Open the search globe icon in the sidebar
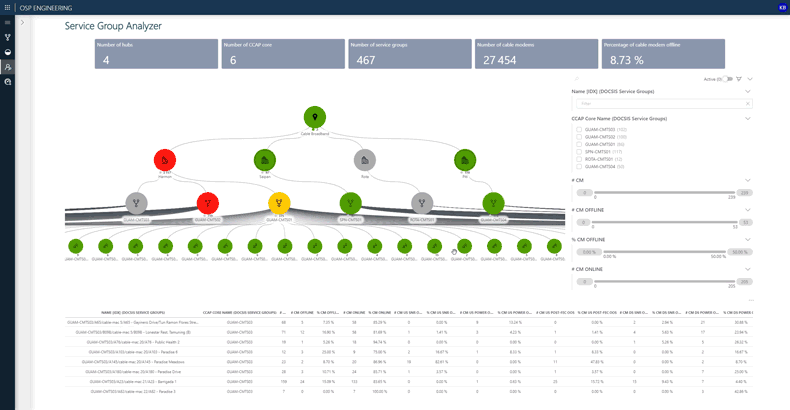 7,82
